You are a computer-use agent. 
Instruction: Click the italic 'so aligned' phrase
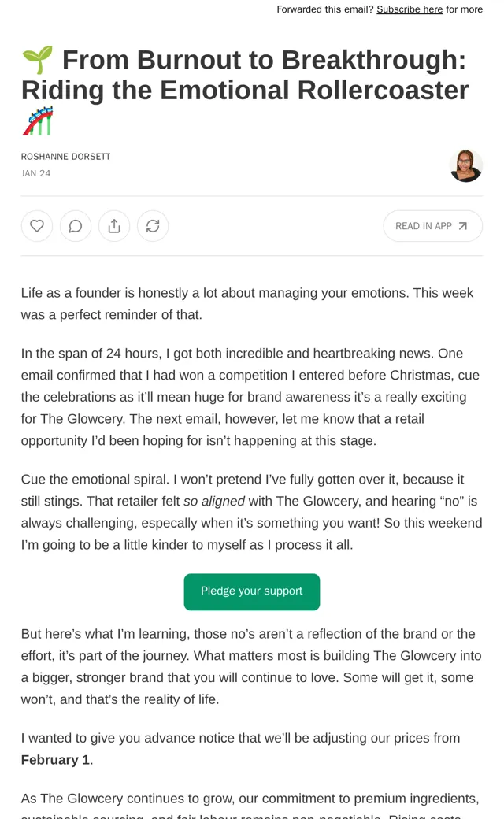click(x=214, y=502)
